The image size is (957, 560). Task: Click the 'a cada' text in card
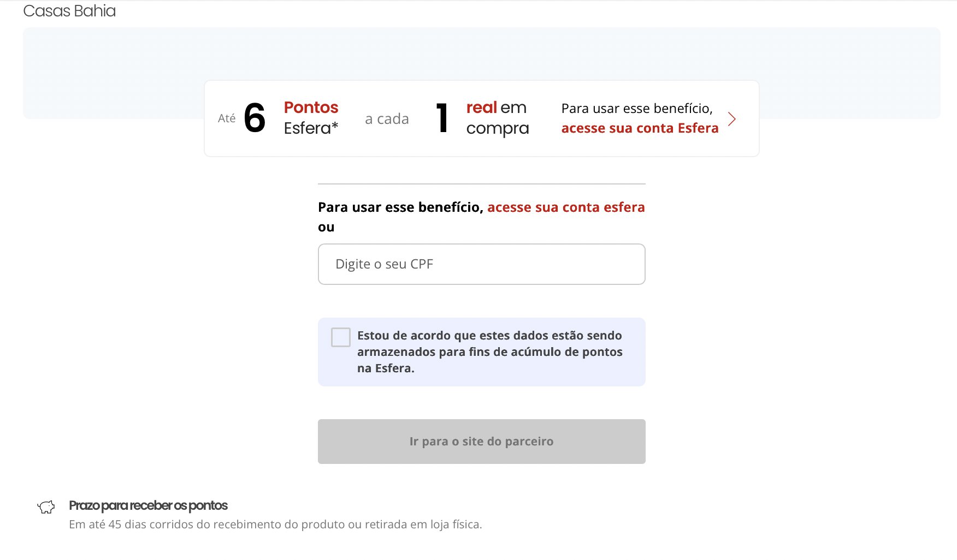click(x=387, y=119)
